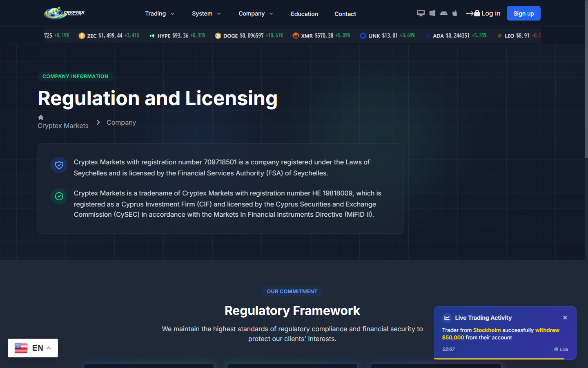Click the XMR $570.38 ticker price
588x368 pixels.
[x=324, y=36]
